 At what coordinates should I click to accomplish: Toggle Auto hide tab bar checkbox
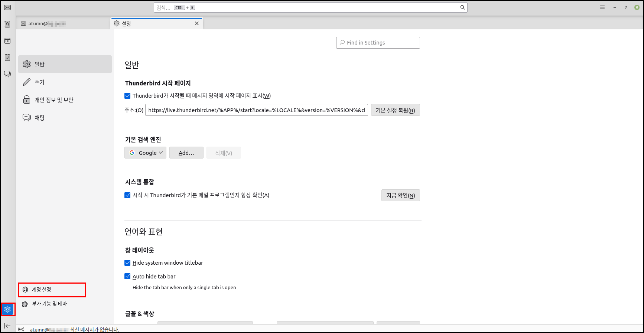click(127, 277)
